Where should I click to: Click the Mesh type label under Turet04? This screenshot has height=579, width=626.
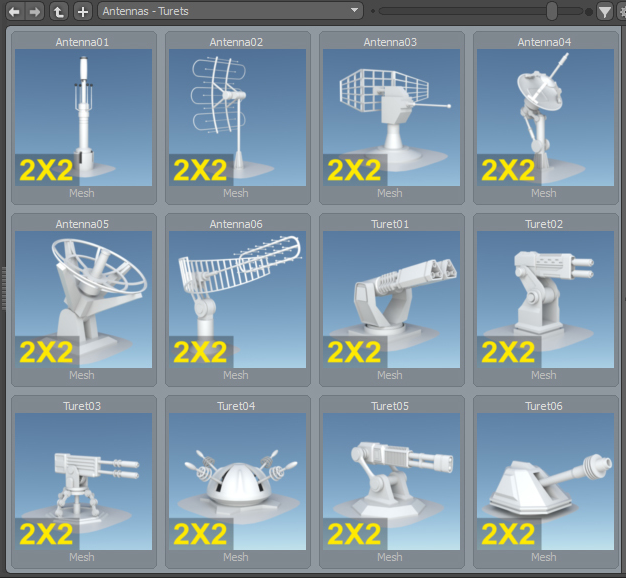pyautogui.click(x=236, y=557)
